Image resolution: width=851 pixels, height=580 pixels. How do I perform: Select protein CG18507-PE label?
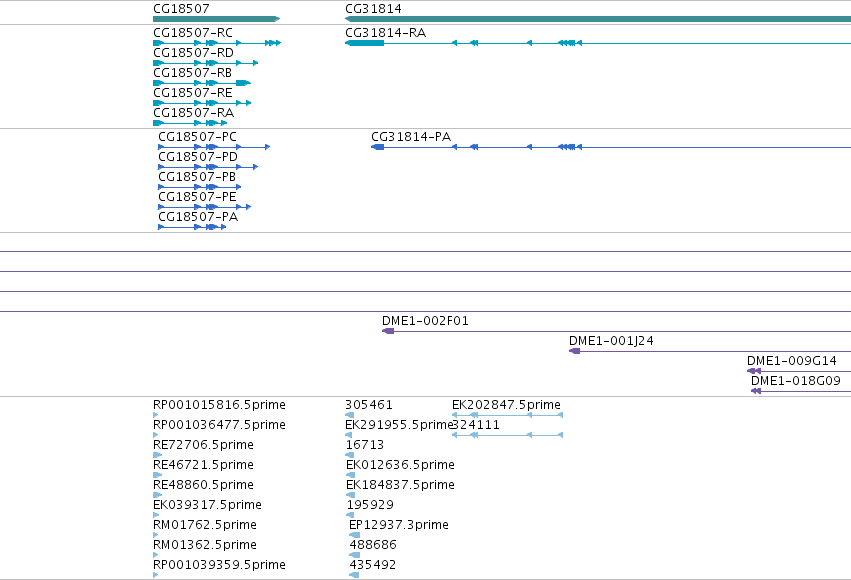pos(198,197)
